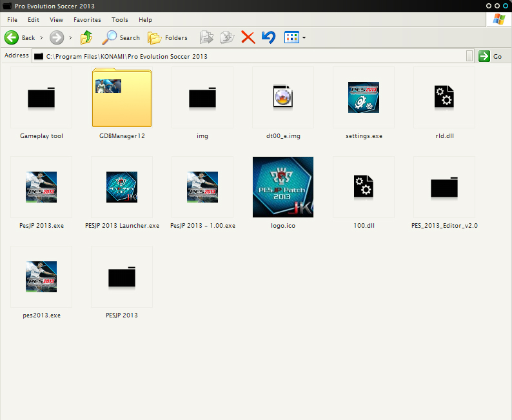Go back with the green Back arrow
Viewport: 512px width, 420px height.
tap(12, 37)
